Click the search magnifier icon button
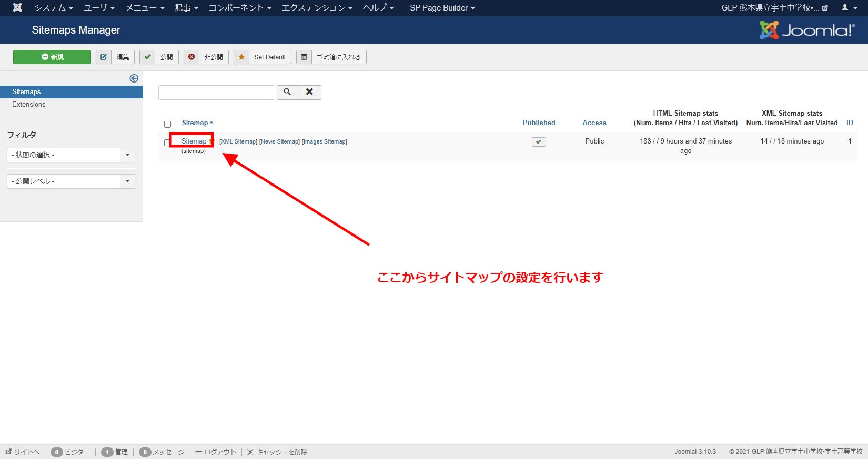 click(x=287, y=92)
